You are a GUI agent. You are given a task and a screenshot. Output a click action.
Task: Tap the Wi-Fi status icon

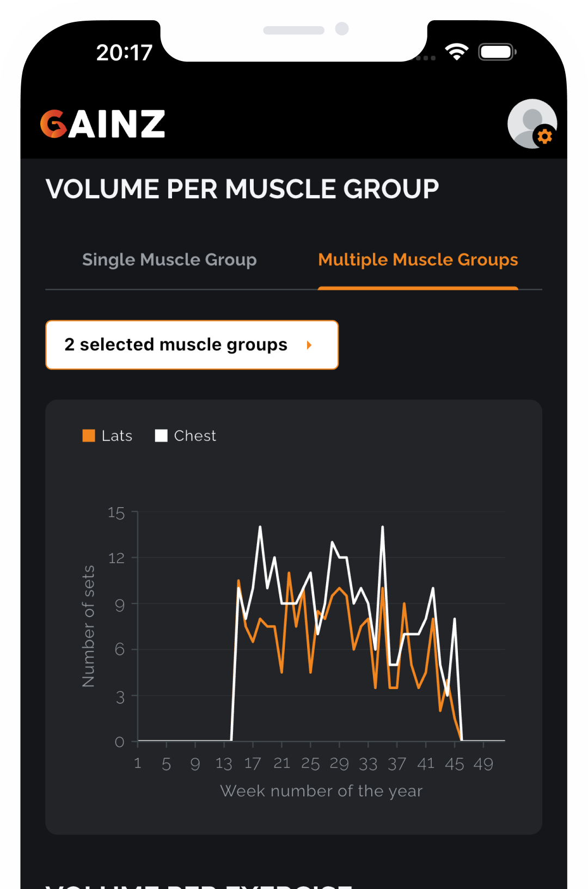point(456,52)
